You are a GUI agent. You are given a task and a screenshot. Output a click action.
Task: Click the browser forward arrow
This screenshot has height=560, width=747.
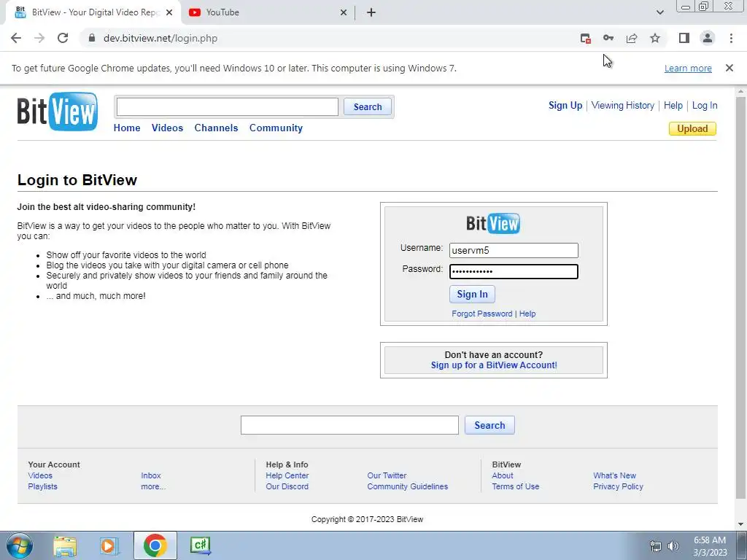tap(39, 38)
